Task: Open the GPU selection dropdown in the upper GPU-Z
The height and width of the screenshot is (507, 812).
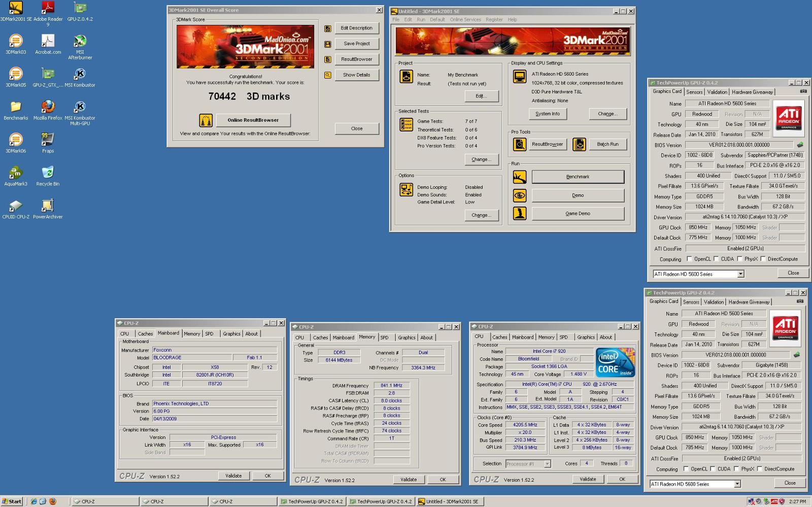Action: pyautogui.click(x=740, y=274)
